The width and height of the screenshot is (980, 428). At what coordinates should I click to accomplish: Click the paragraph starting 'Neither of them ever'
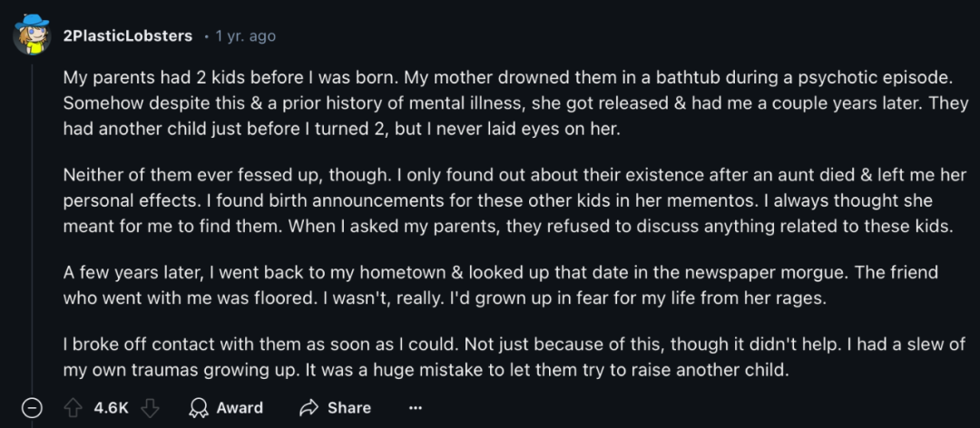pyautogui.click(x=515, y=200)
